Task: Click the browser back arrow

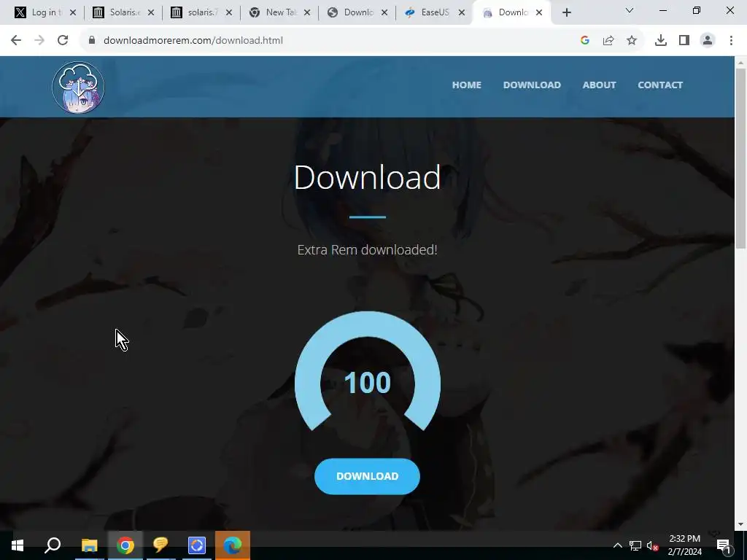Action: coord(16,41)
